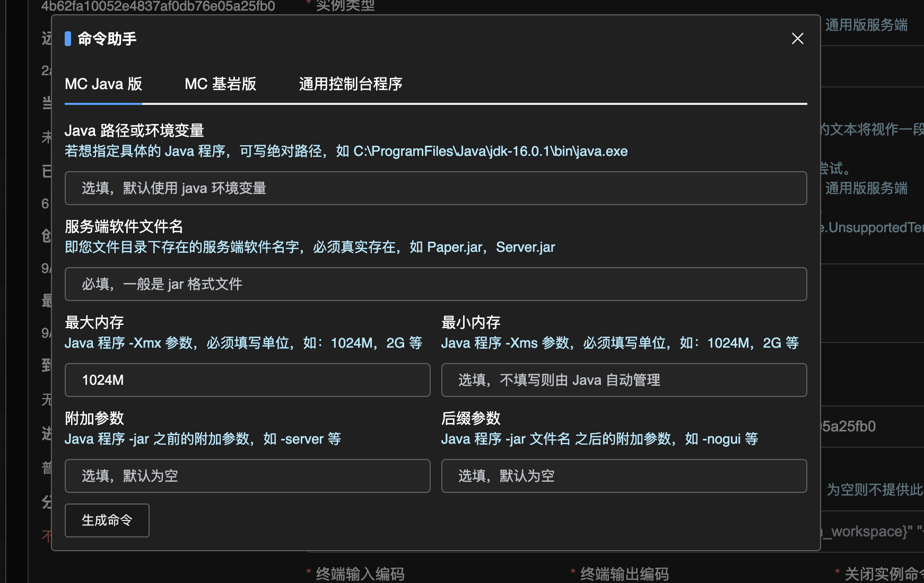Click the 终端输出编码 label in the background page
Image resolution: width=924 pixels, height=583 pixels.
click(x=624, y=574)
